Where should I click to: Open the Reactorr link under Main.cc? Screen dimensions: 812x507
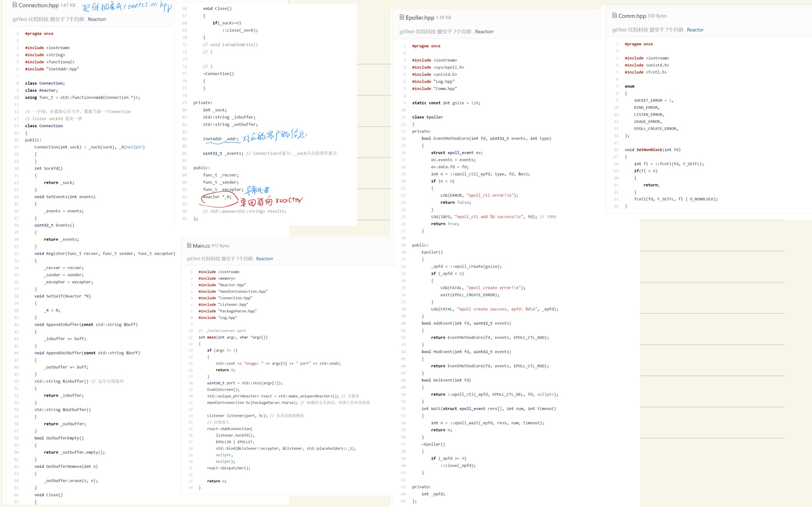tap(264, 258)
